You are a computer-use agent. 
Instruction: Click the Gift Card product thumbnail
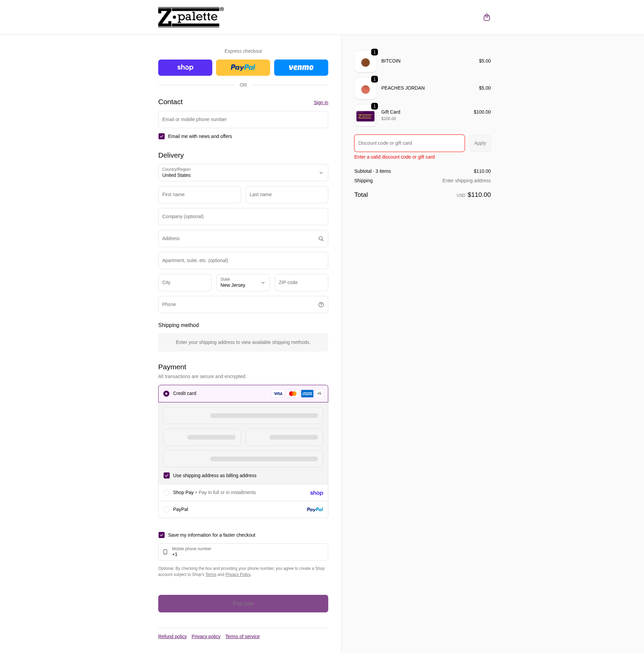point(365,115)
